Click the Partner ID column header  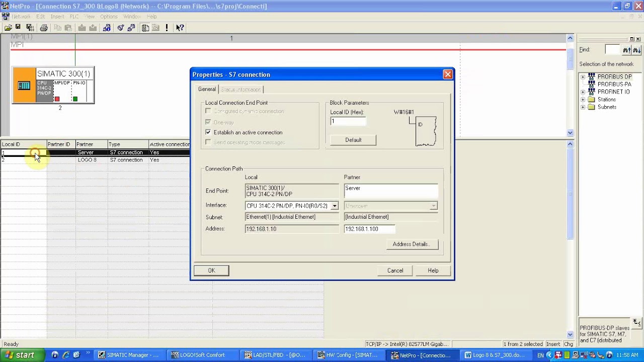point(61,144)
